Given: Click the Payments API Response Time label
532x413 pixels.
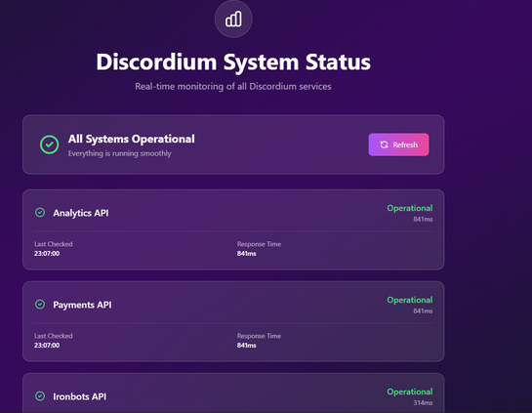Looking at the screenshot, I should tap(259, 336).
